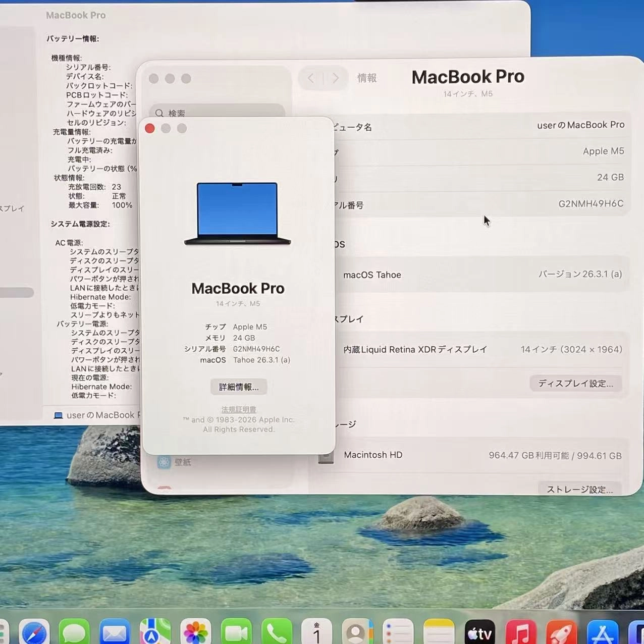The width and height of the screenshot is (644, 644).
Task: Click user の MacBook path item at window bottom
Action: 96,415
